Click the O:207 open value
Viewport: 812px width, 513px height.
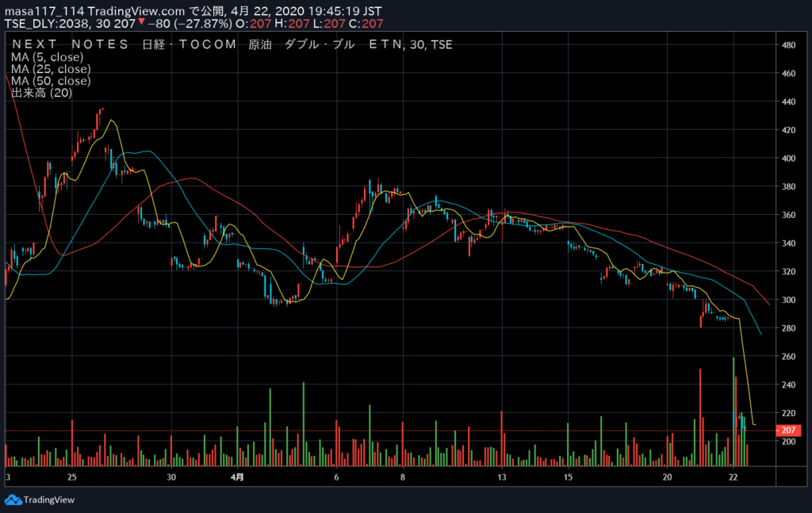(x=253, y=24)
